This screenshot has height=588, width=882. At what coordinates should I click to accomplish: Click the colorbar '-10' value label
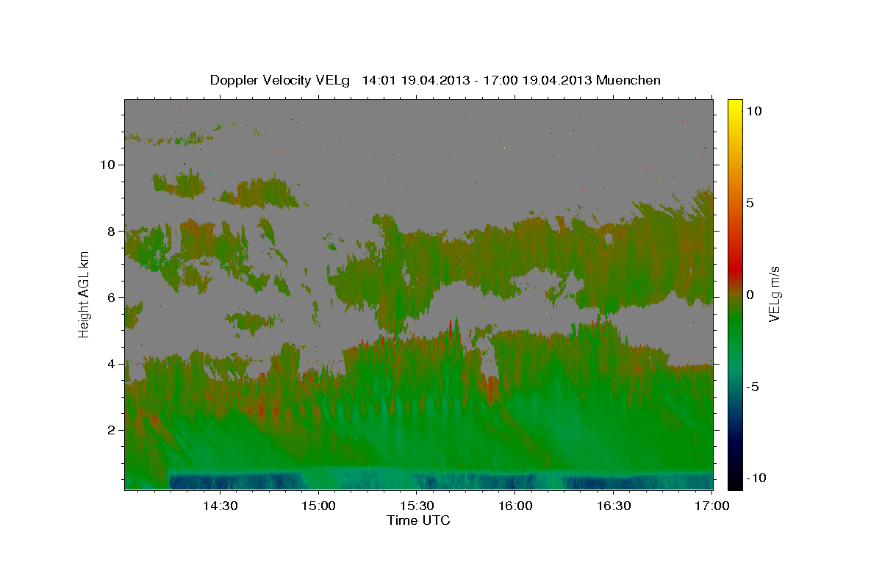[756, 478]
